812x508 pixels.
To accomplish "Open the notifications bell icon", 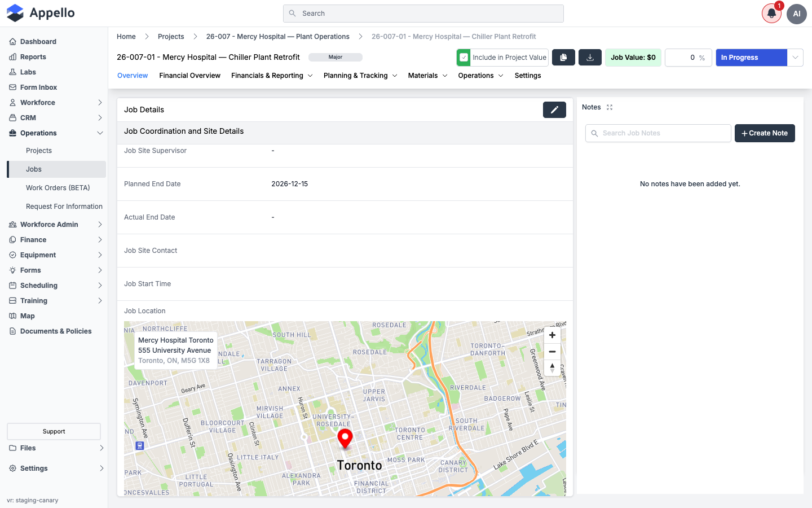I will [x=771, y=14].
